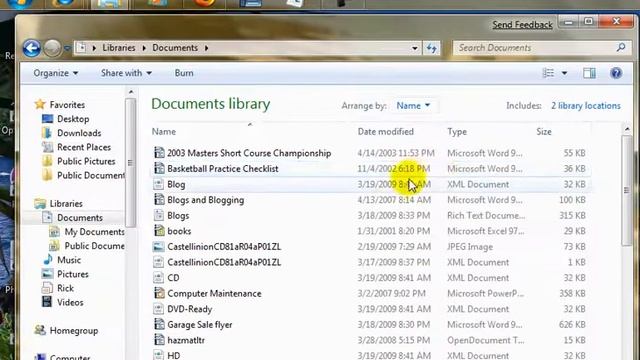The image size is (640, 360).
Task: Toggle the preview pane button
Action: 589,73
